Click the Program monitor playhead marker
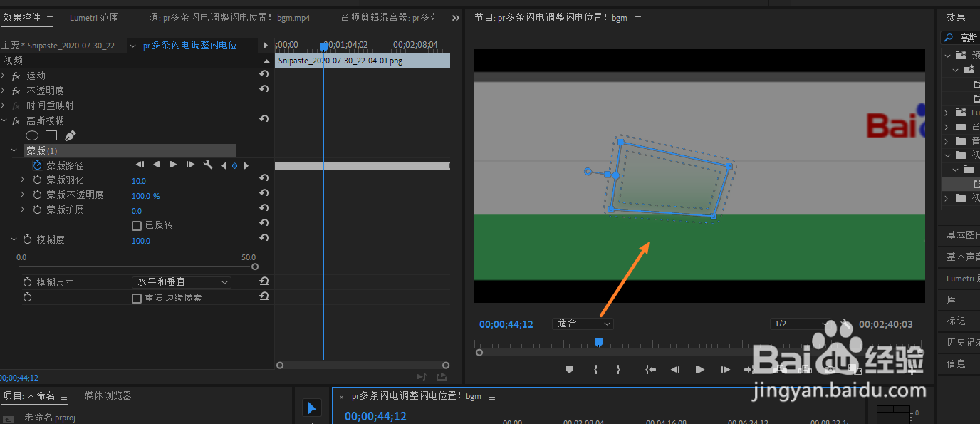980x424 pixels. tap(598, 343)
